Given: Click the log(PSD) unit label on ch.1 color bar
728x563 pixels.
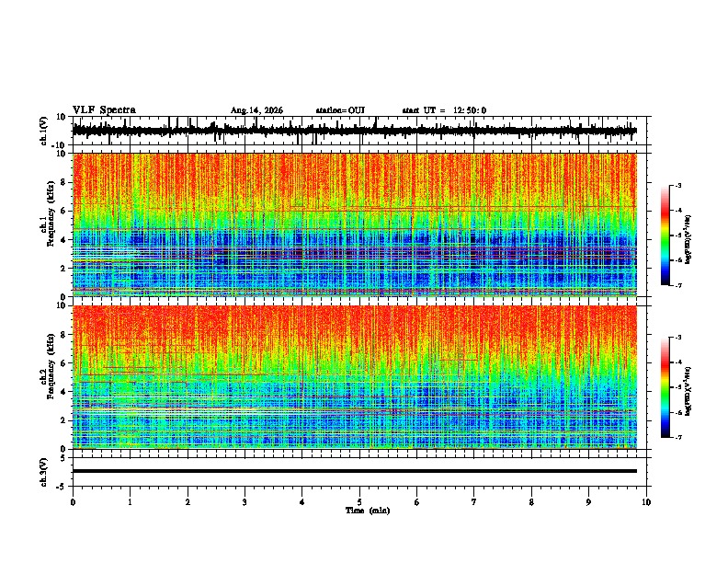Looking at the screenshot, I should [x=688, y=239].
